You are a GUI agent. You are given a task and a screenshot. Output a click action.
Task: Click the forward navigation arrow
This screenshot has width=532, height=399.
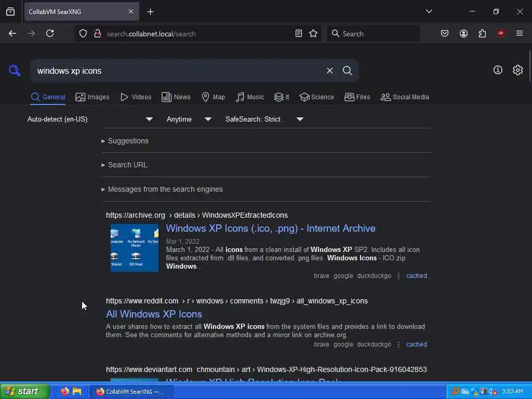(31, 33)
